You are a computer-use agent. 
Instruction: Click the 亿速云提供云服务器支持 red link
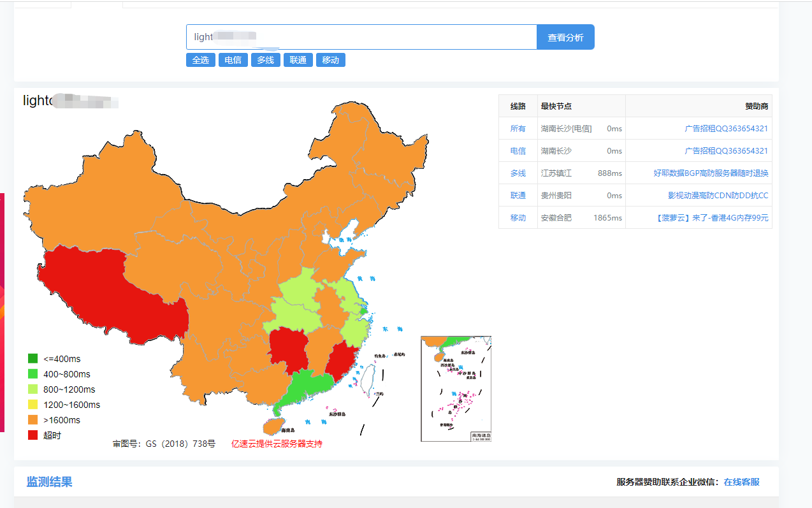coord(277,444)
